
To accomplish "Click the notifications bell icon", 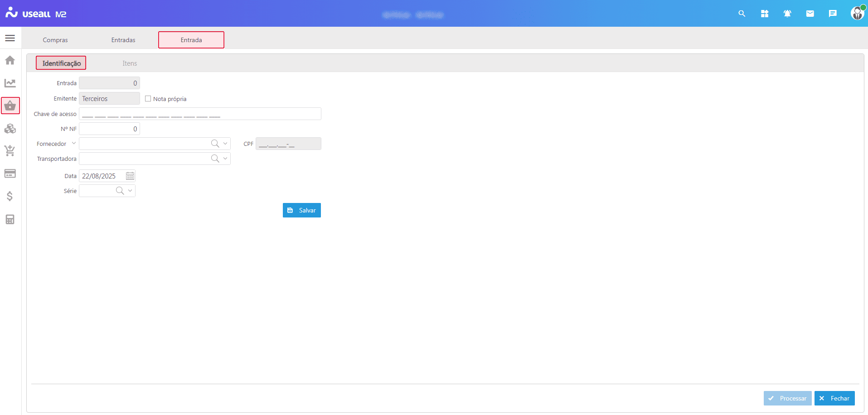I will (787, 14).
